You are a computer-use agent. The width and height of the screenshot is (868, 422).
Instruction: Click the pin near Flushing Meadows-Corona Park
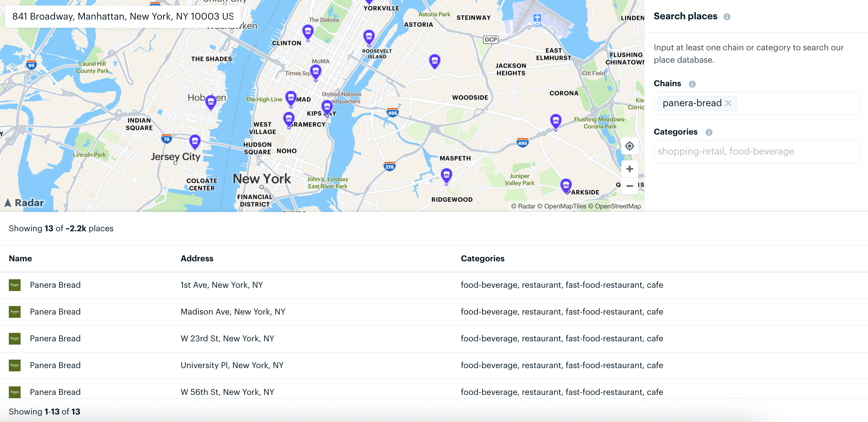coord(555,122)
